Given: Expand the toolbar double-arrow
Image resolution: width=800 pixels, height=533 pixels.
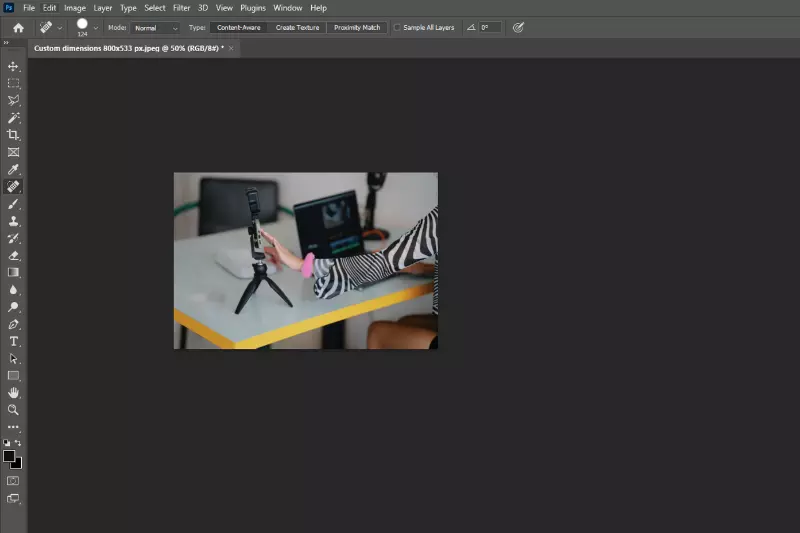Looking at the screenshot, I should (6, 43).
